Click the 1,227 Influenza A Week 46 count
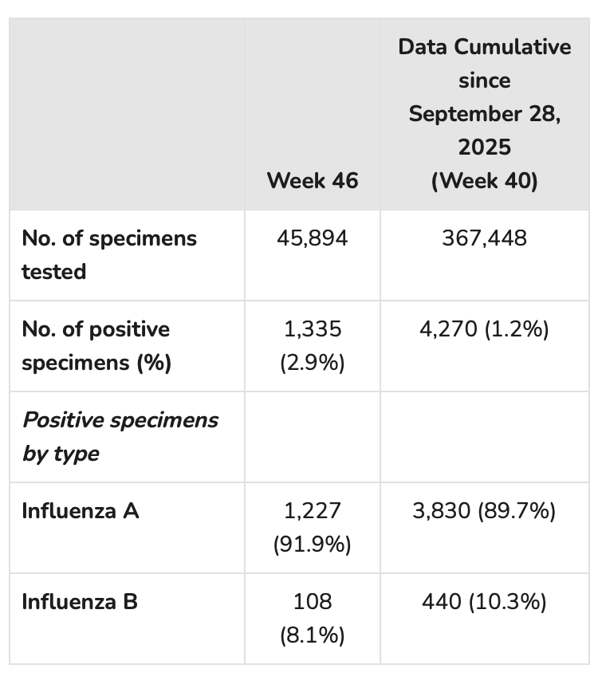This screenshot has height=700, width=598. point(313,511)
